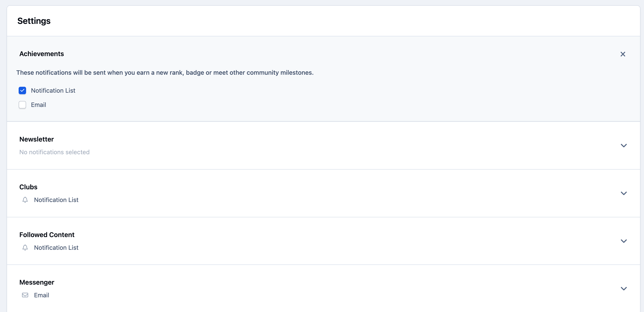Enable the Email checkbox under Achievements
This screenshot has width=644, height=312.
coord(22,105)
